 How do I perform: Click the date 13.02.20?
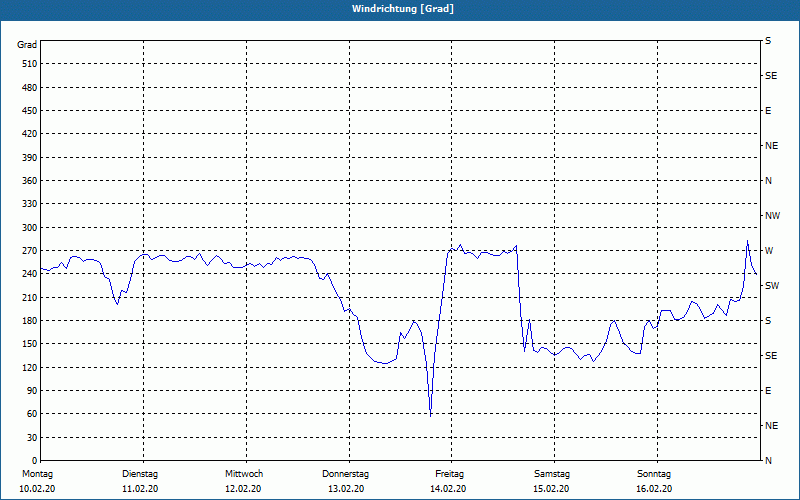[346, 489]
